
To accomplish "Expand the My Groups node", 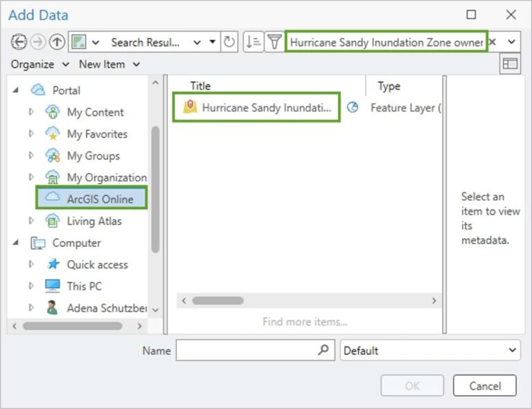I will 31,155.
